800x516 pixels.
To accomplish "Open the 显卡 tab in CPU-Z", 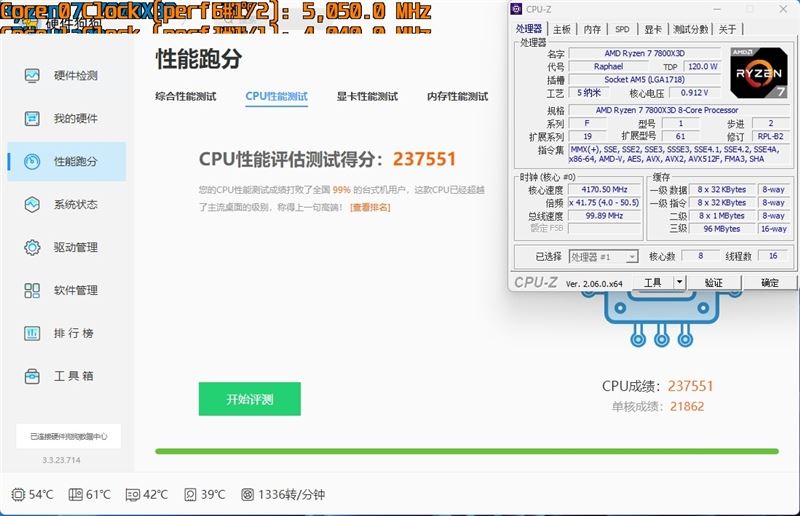I will click(x=653, y=29).
